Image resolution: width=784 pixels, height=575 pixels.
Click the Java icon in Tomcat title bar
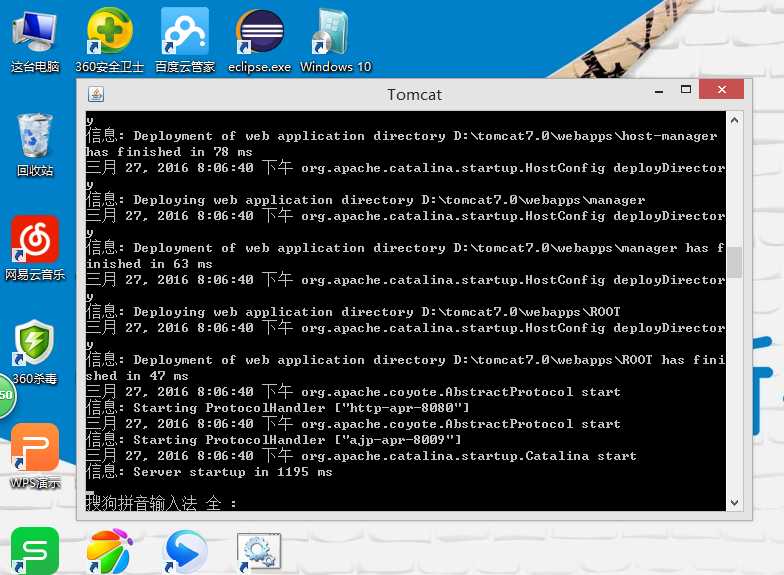point(96,94)
